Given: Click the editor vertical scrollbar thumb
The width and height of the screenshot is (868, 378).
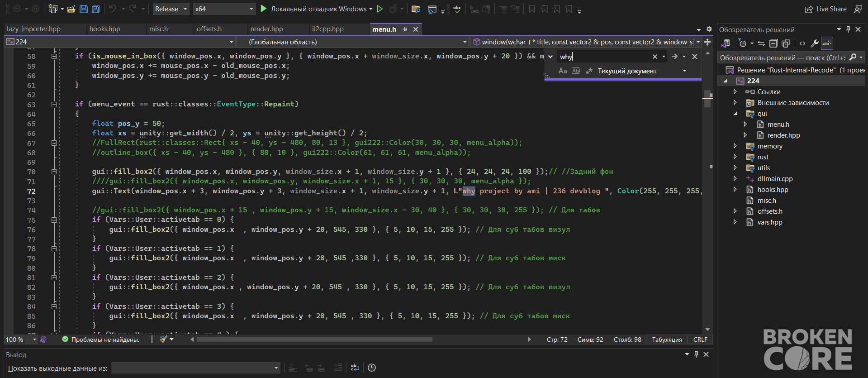Looking at the screenshot, I should 707,99.
